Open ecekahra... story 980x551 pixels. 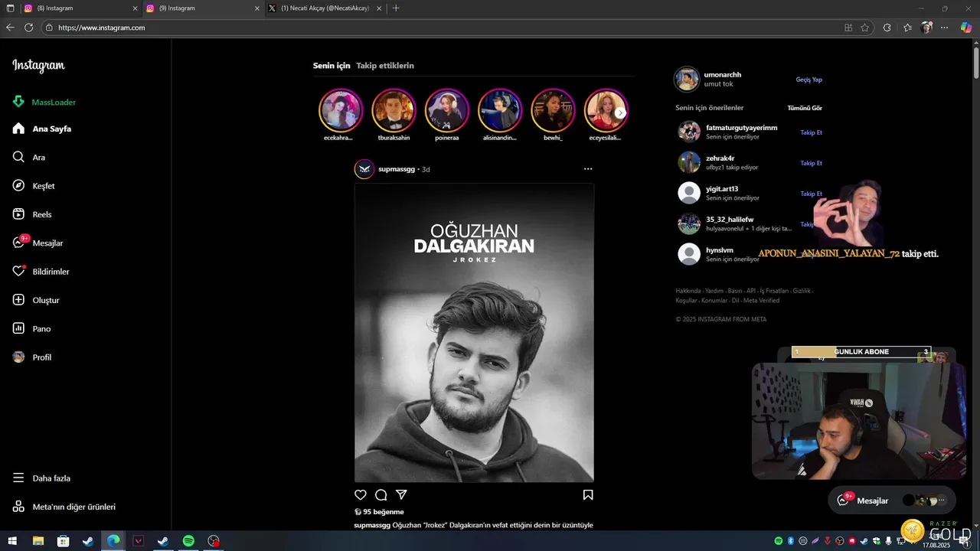340,111
